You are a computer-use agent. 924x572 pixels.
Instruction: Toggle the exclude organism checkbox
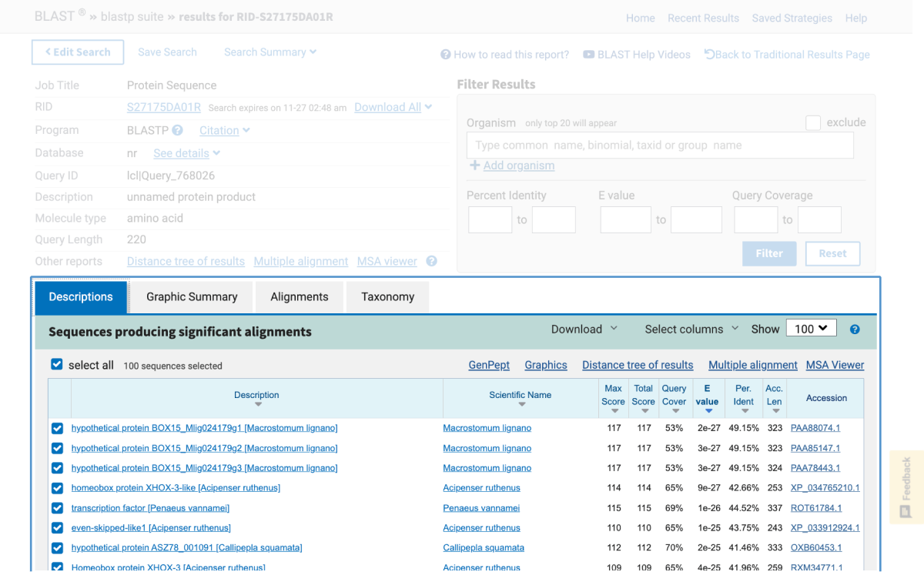tap(813, 122)
